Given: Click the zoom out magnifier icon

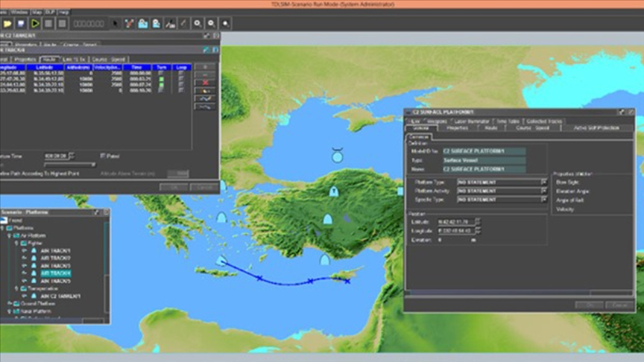Looking at the screenshot, I should pos(212,24).
